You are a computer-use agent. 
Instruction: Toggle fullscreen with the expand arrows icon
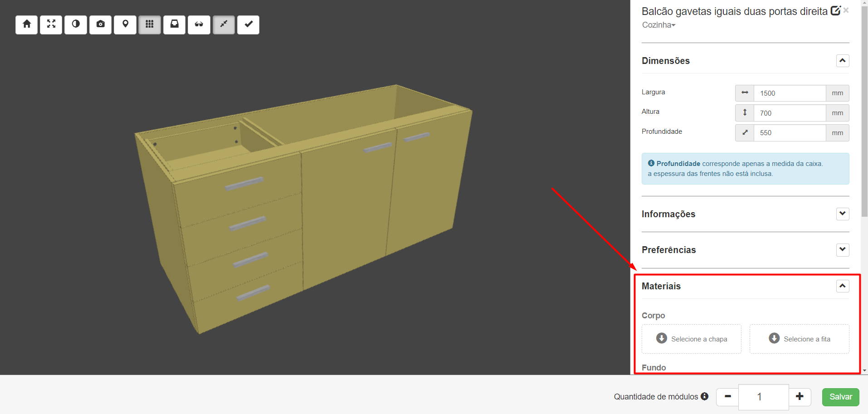pos(51,24)
